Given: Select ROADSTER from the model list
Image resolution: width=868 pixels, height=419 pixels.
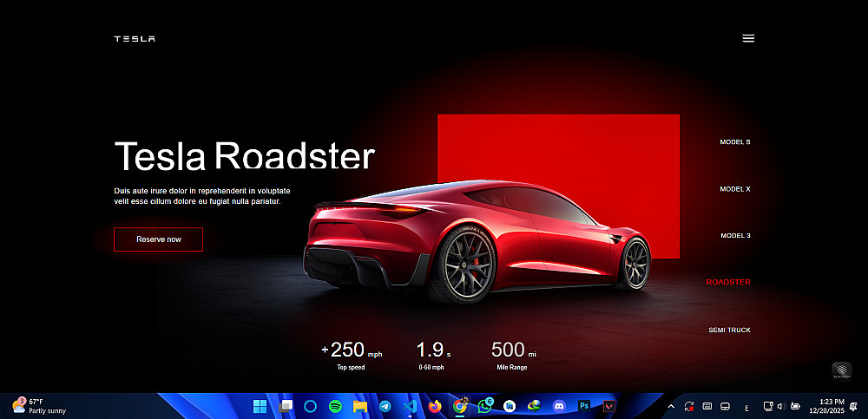Looking at the screenshot, I should 728,282.
